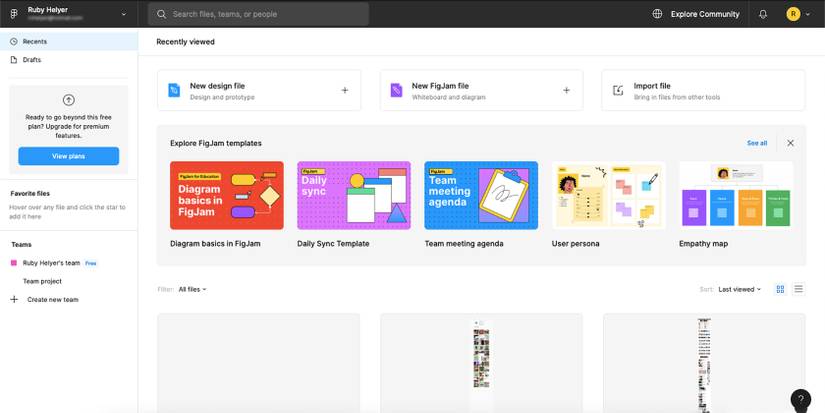Image resolution: width=825 pixels, height=413 pixels.
Task: Open the All files filter dropdown
Action: click(x=193, y=289)
